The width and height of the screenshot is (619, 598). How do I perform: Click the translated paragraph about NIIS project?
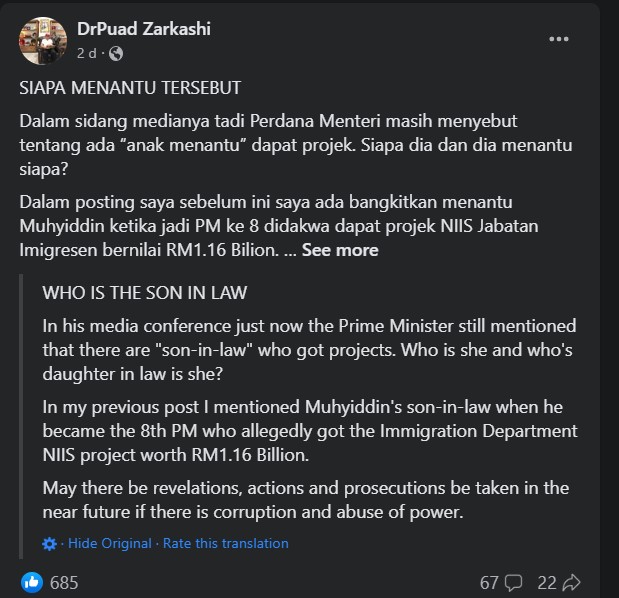coord(310,431)
